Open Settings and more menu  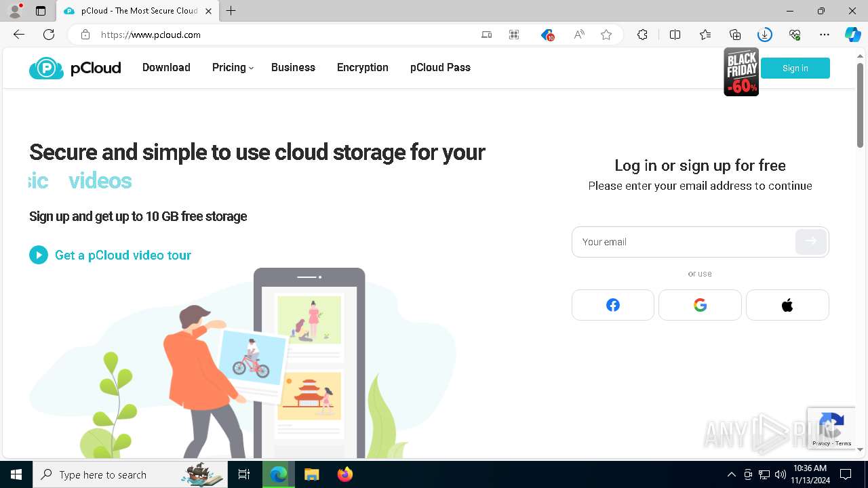[825, 35]
